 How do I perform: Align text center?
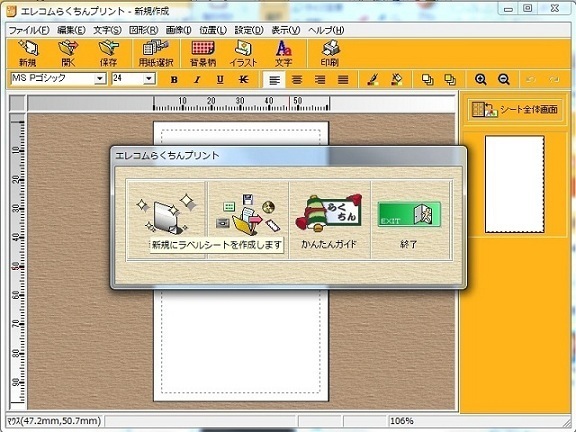[297, 79]
